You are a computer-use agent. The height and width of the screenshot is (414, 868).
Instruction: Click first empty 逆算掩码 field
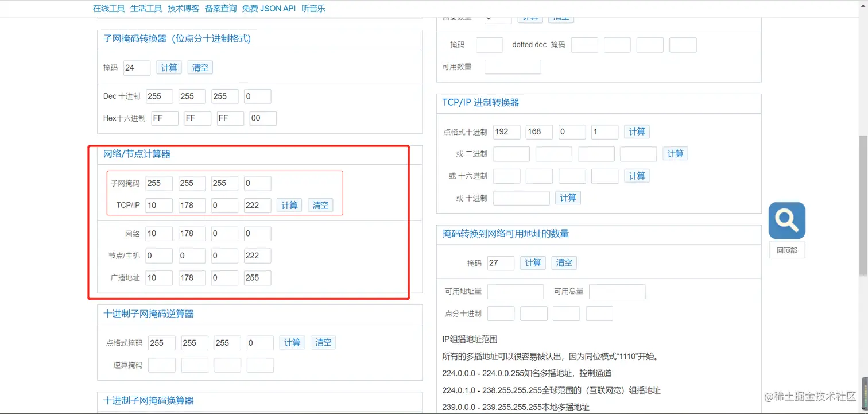click(161, 365)
